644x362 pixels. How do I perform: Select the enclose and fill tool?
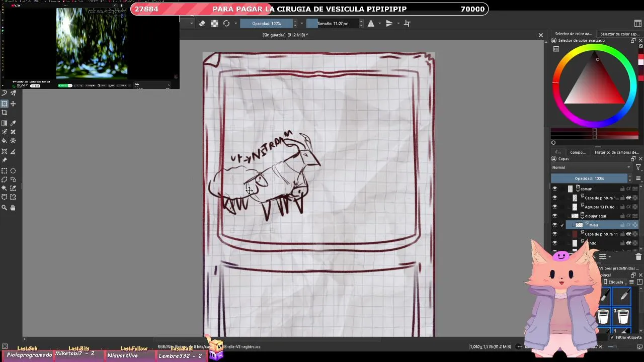pyautogui.click(x=13, y=141)
